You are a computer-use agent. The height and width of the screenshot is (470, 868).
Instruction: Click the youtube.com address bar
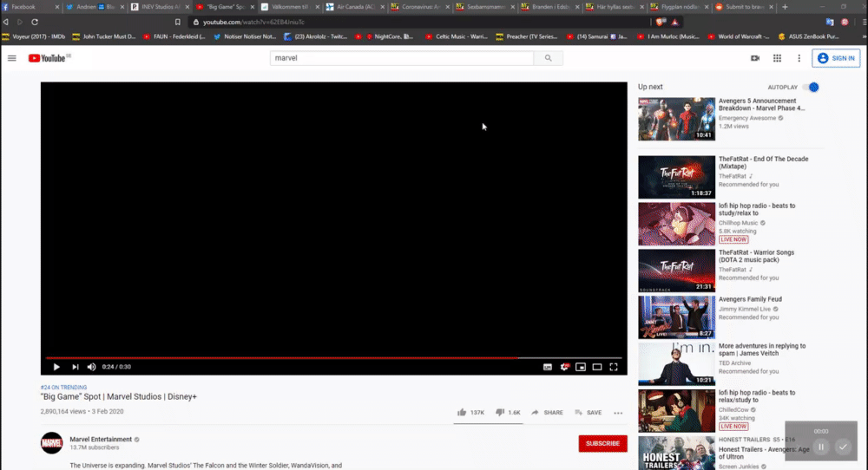pos(418,23)
